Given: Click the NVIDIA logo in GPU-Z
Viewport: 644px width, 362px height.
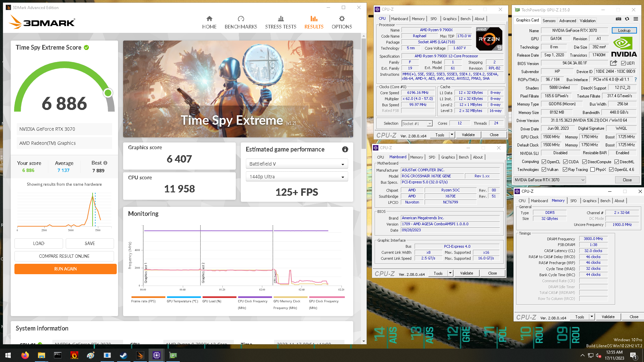Looking at the screenshot, I should pyautogui.click(x=624, y=47).
